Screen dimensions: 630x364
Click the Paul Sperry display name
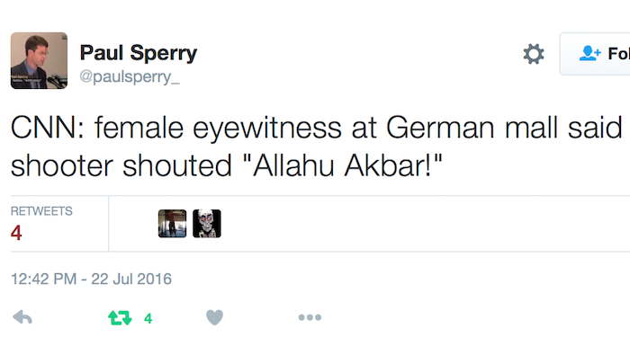coord(138,52)
